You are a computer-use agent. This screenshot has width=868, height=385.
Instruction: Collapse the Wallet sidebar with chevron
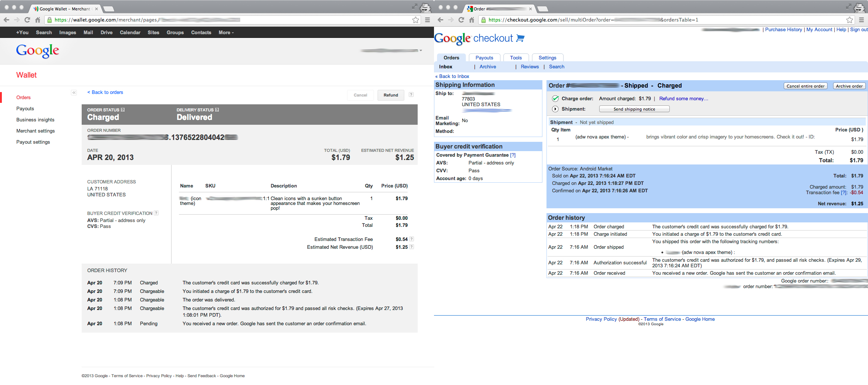[x=74, y=93]
